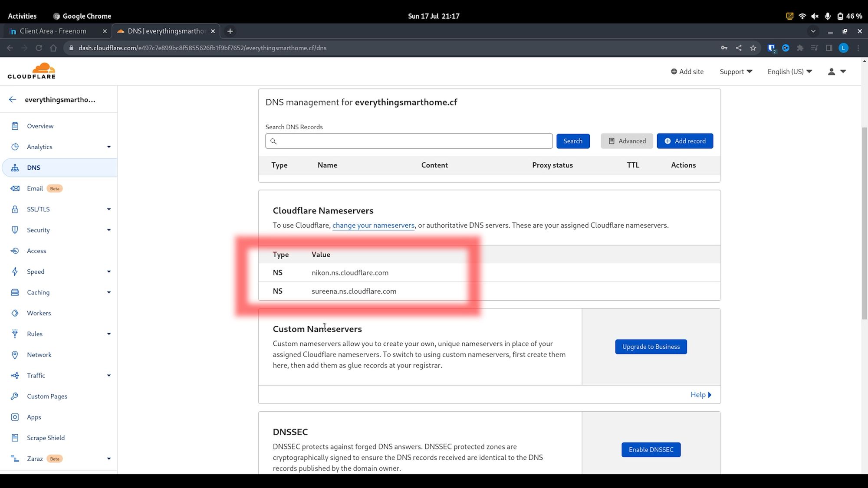Viewport: 868px width, 488px height.
Task: Click Add site in header
Action: click(x=687, y=72)
